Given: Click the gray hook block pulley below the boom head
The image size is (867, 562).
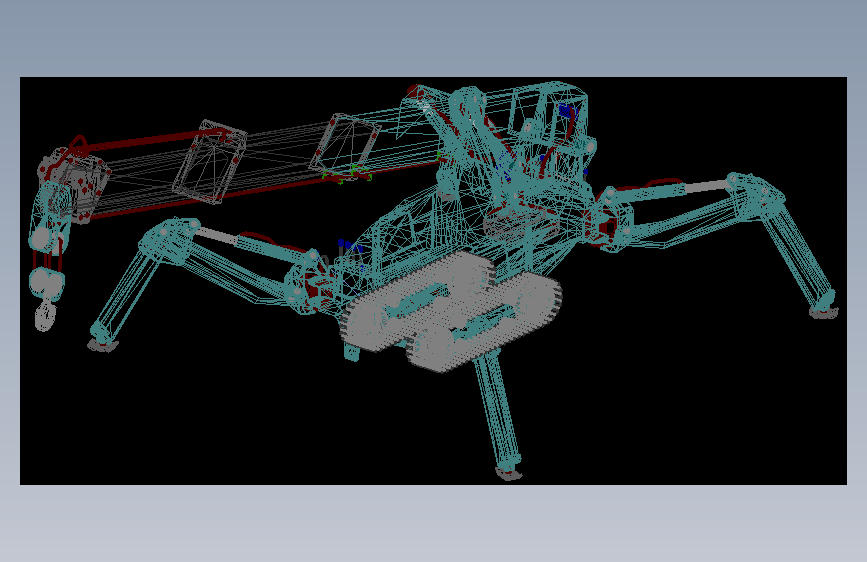Looking at the screenshot, I should [47, 282].
